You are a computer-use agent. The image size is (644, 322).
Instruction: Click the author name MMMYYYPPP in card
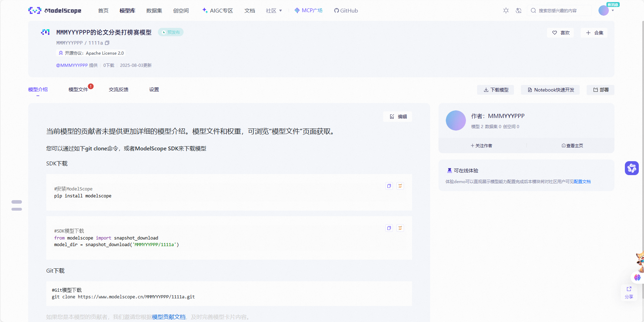click(x=506, y=116)
